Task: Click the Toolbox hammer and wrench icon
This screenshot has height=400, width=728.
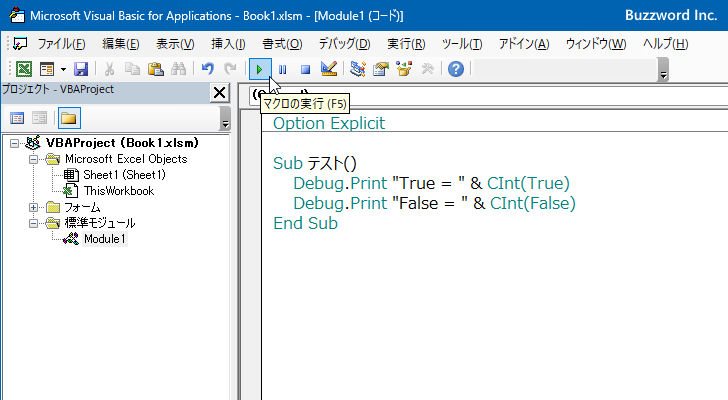Action: tap(427, 69)
